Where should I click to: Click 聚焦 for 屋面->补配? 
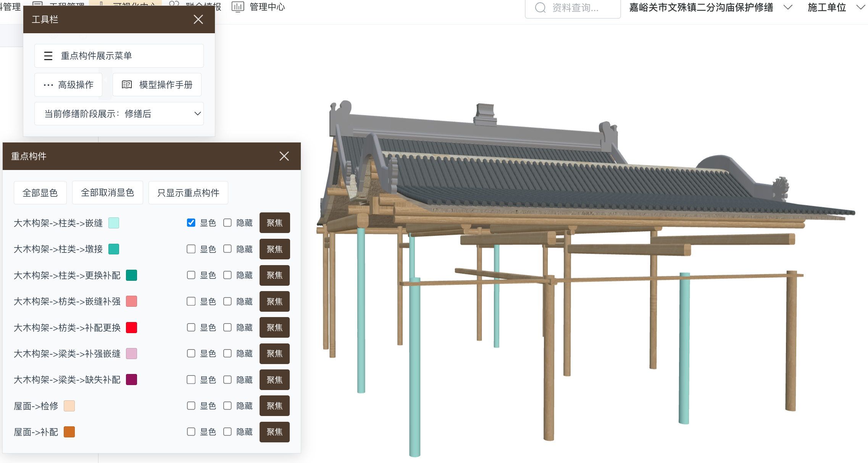point(275,432)
